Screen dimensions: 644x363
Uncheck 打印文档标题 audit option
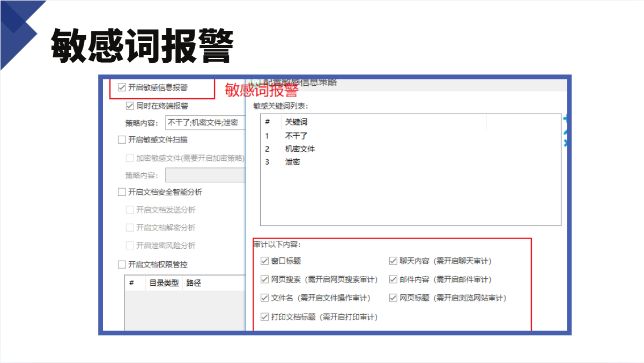[264, 317]
